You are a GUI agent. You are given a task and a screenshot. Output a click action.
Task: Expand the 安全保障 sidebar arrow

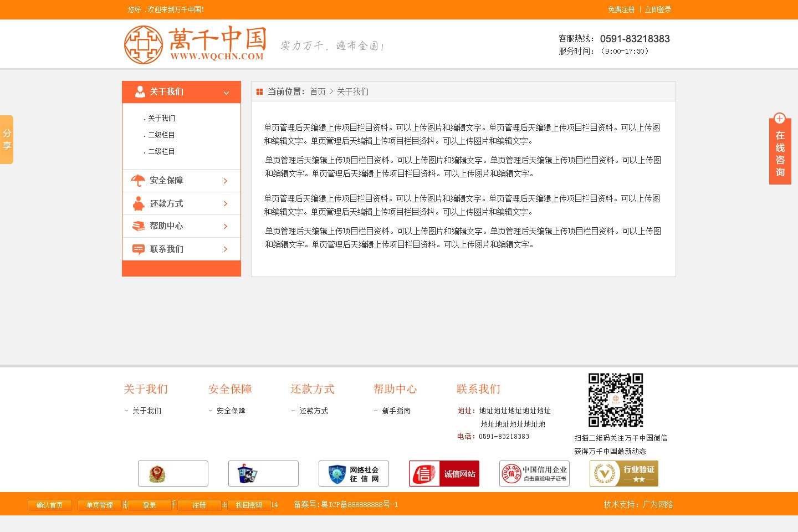[x=226, y=181]
